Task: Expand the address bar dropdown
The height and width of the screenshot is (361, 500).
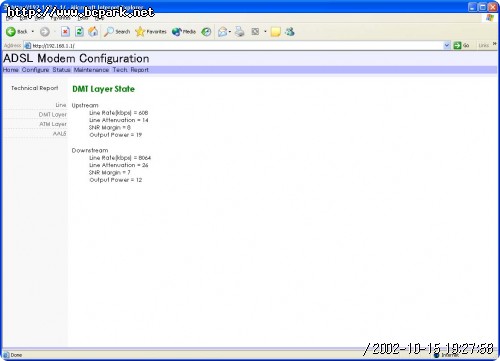Action: 447,45
